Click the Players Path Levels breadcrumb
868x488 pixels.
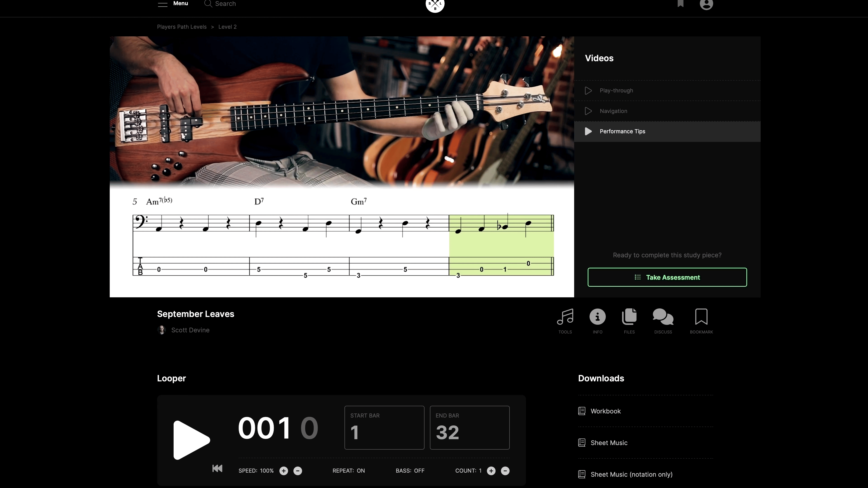(182, 27)
